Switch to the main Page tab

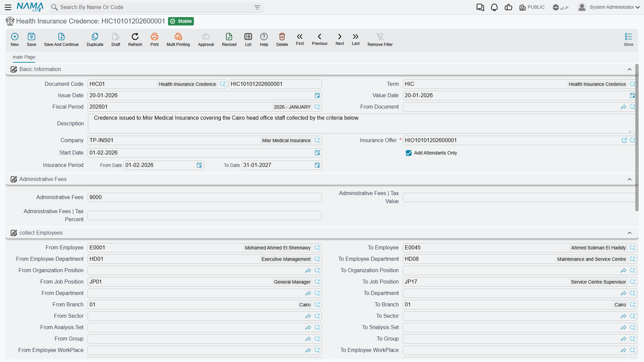(24, 57)
